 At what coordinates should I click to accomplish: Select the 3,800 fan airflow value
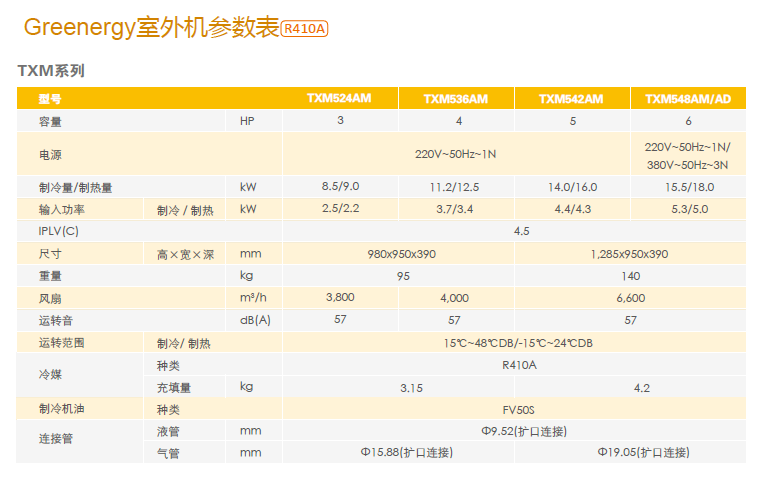coord(340,298)
